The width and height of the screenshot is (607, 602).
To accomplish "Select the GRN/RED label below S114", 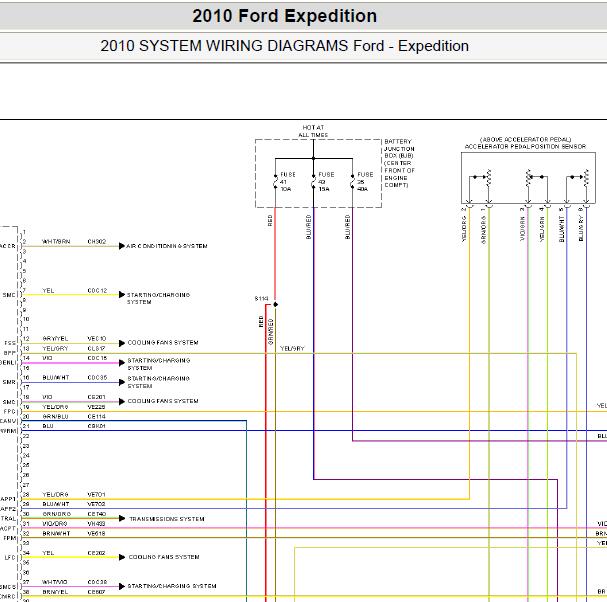I will [x=271, y=332].
